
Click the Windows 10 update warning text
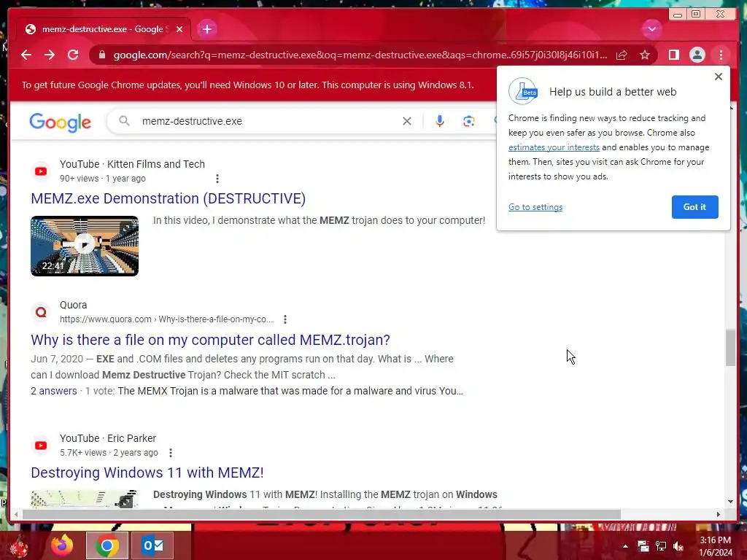248,85
